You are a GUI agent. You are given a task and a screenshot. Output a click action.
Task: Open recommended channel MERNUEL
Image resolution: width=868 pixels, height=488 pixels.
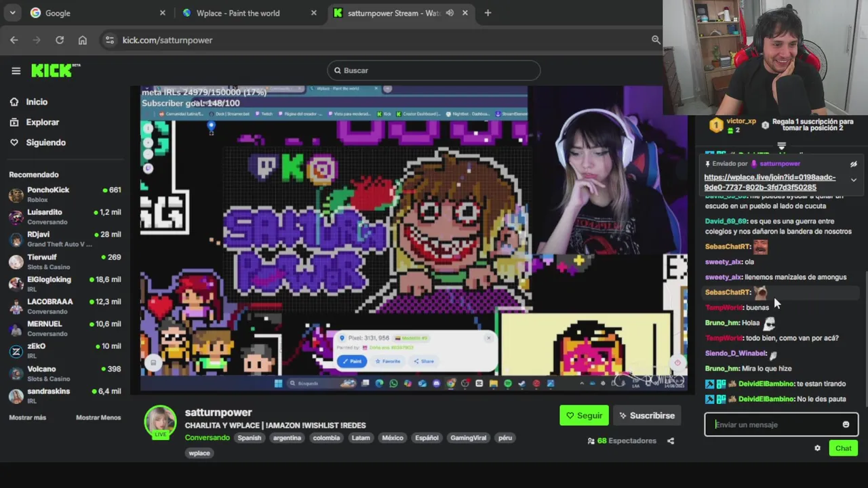point(64,329)
